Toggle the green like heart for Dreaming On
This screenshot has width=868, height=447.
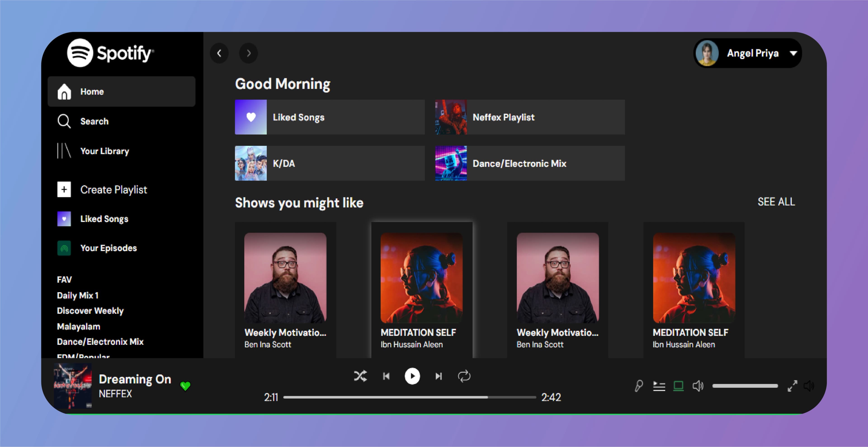(x=185, y=386)
